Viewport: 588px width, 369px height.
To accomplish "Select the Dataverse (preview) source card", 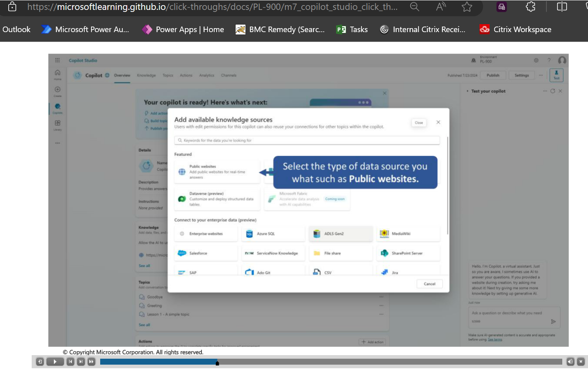I will coord(217,199).
